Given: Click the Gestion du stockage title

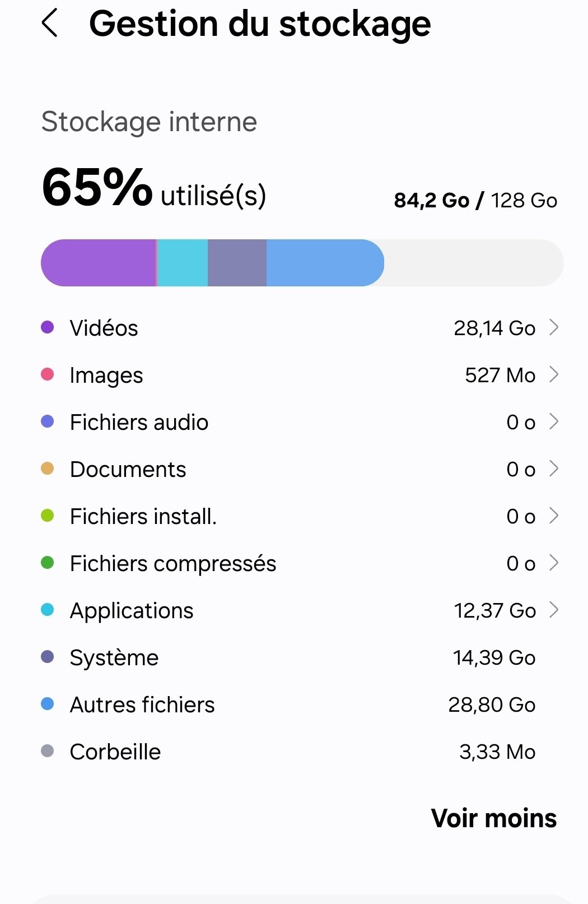Looking at the screenshot, I should (260, 24).
